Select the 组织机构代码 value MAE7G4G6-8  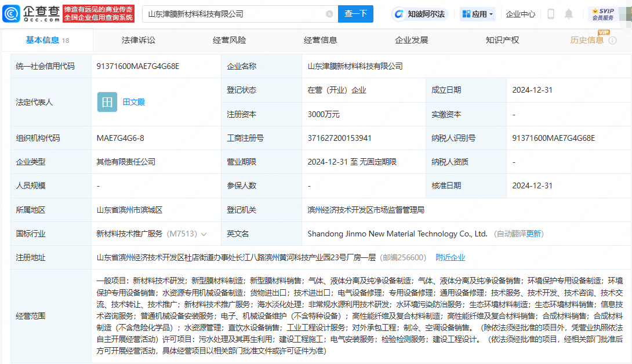pyautogui.click(x=120, y=138)
